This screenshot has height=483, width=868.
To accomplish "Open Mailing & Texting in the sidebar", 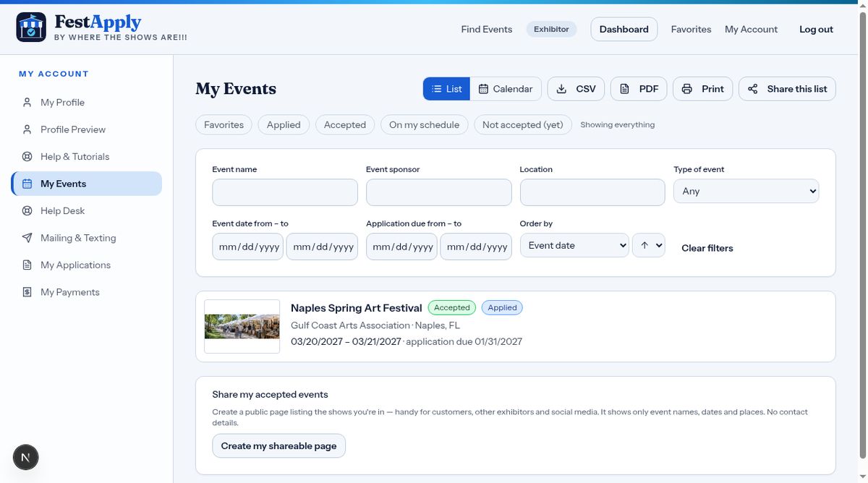I will tap(87, 238).
